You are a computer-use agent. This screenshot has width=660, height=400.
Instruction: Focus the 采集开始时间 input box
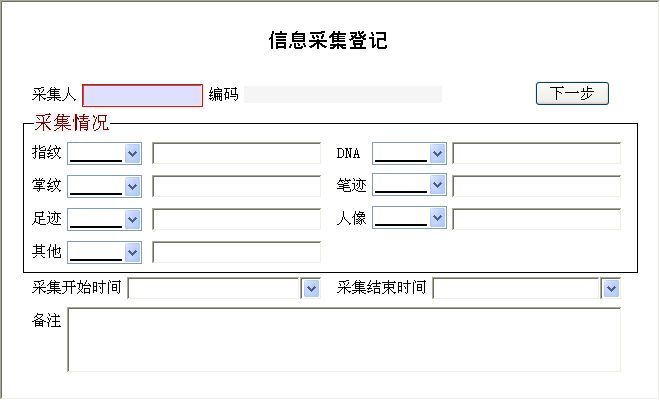pos(214,288)
